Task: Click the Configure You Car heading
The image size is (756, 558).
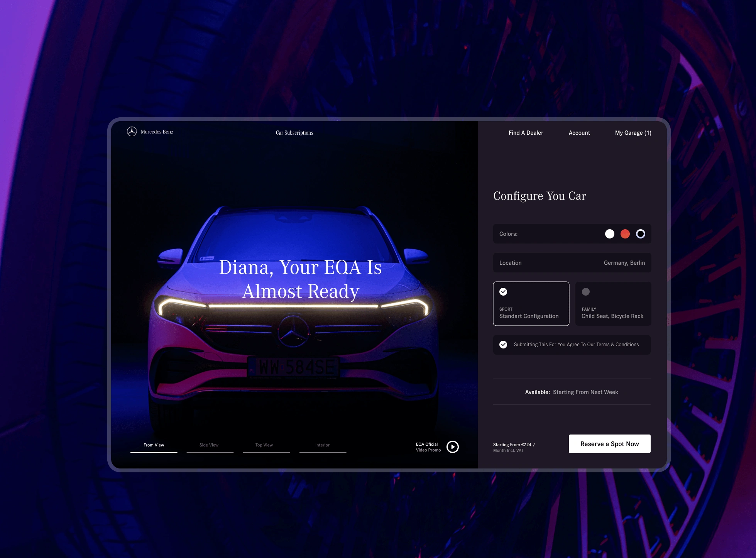Action: [540, 196]
